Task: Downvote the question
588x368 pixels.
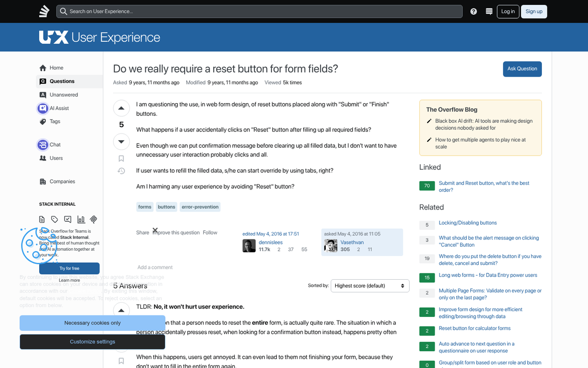Action: [121, 141]
